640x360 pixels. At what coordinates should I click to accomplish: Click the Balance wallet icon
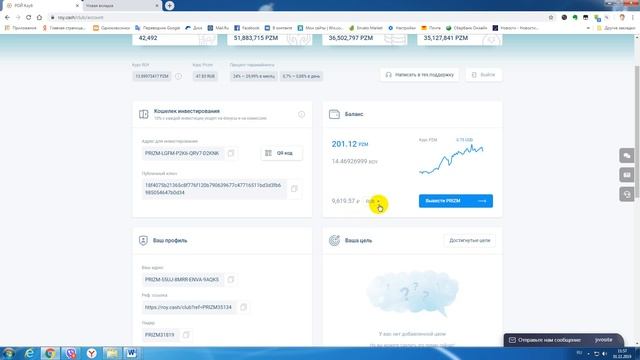[334, 114]
